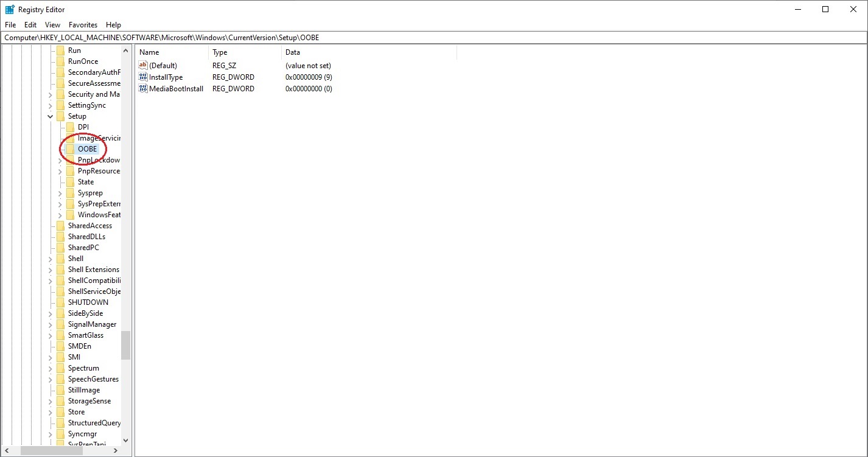The height and width of the screenshot is (457, 868).
Task: Select the SHUTDOWN key folder icon
Action: point(60,302)
